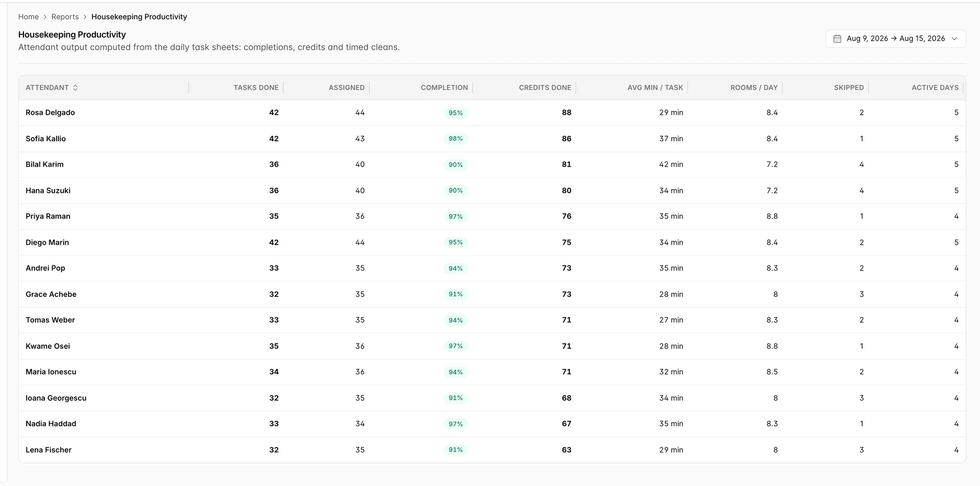980x486 pixels.
Task: Select attendant Sofia Kallio
Action: (x=45, y=139)
